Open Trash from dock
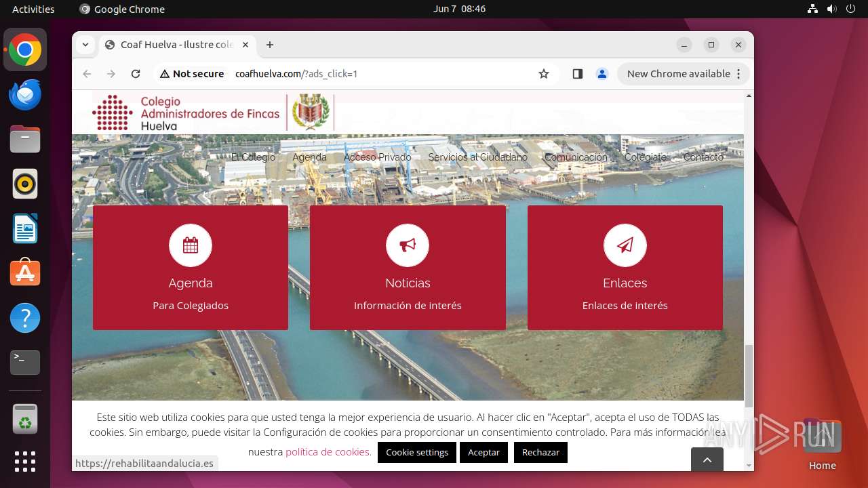This screenshot has width=868, height=488. [x=25, y=419]
